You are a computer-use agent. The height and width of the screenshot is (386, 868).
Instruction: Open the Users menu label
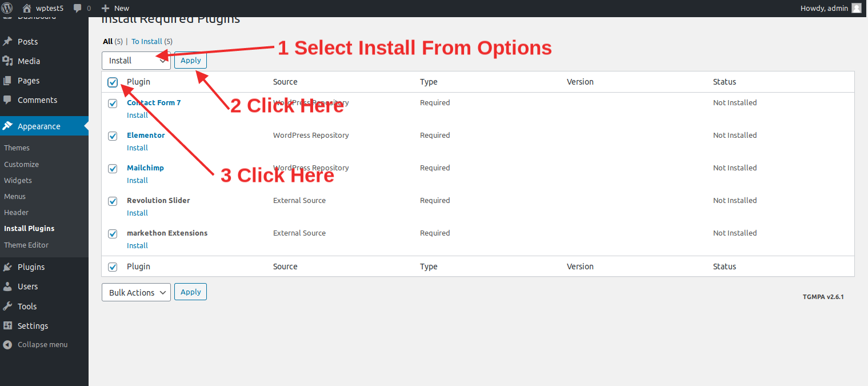[x=27, y=286]
